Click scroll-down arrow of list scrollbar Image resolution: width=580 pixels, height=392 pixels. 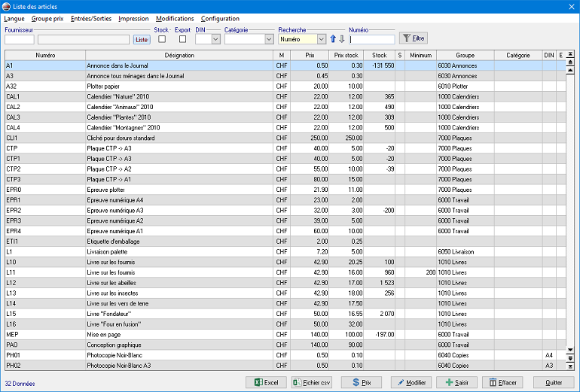click(x=570, y=350)
